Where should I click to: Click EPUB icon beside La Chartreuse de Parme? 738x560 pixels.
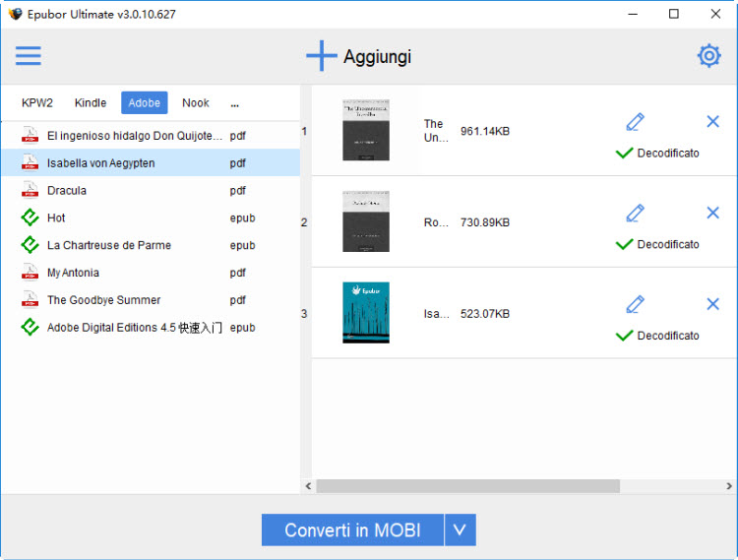(30, 244)
